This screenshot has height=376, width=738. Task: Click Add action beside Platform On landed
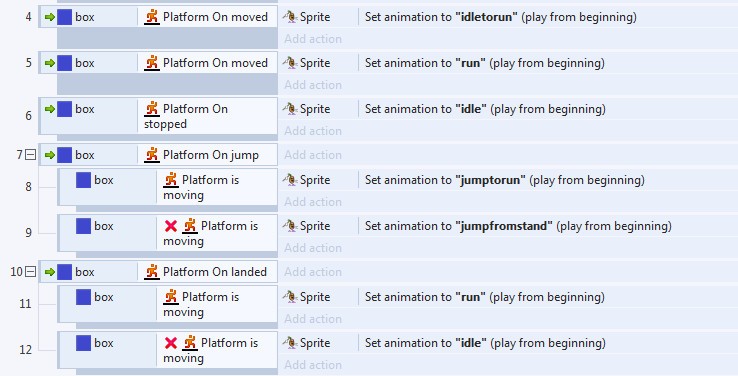pyautogui.click(x=313, y=272)
